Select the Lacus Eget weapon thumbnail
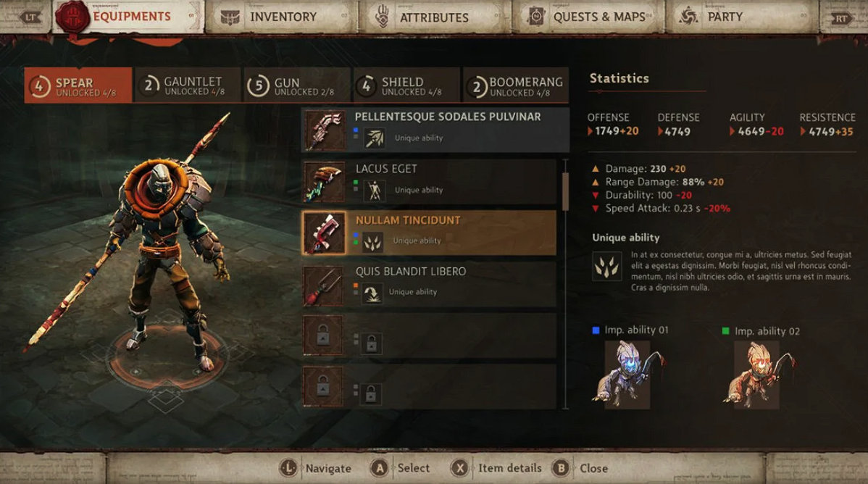 click(x=325, y=182)
